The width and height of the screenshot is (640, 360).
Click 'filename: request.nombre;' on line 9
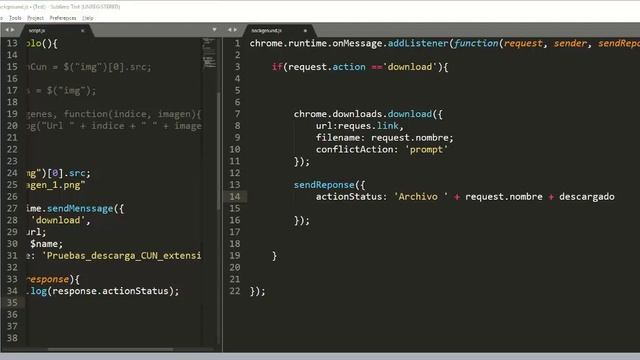pyautogui.click(x=384, y=138)
